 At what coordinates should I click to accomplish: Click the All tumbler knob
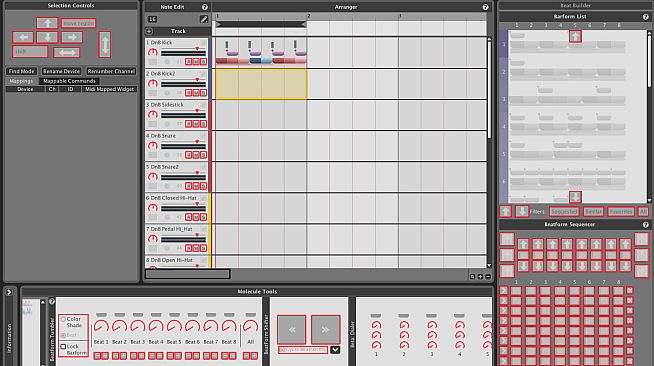click(250, 326)
